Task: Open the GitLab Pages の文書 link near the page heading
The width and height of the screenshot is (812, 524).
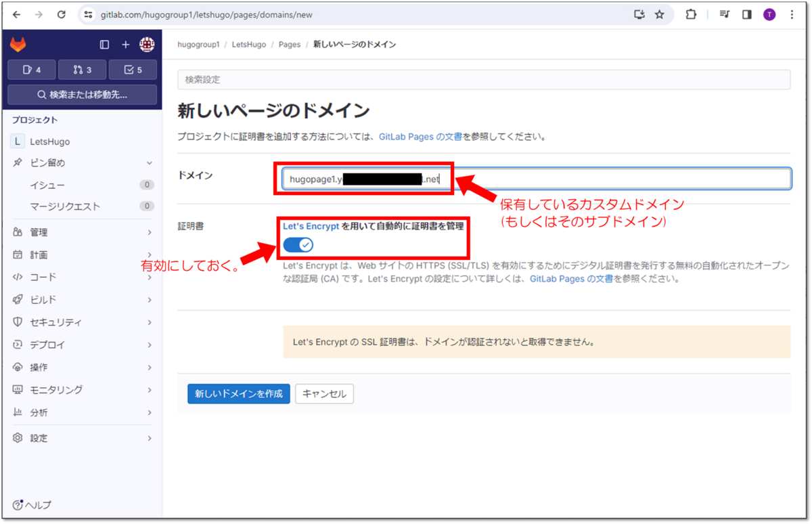Action: (x=420, y=137)
